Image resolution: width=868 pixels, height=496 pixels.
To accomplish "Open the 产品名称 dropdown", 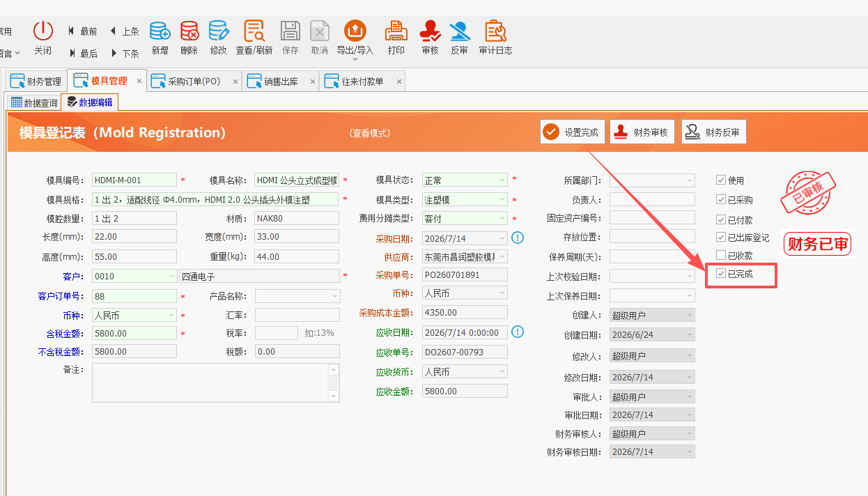I will [x=334, y=296].
